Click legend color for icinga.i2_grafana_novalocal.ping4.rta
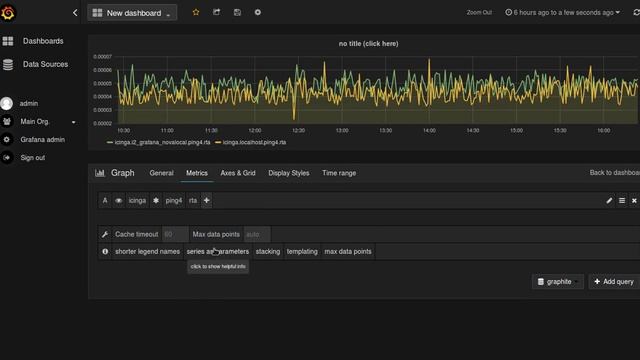Screen dimensions: 640x360 (x=110, y=142)
